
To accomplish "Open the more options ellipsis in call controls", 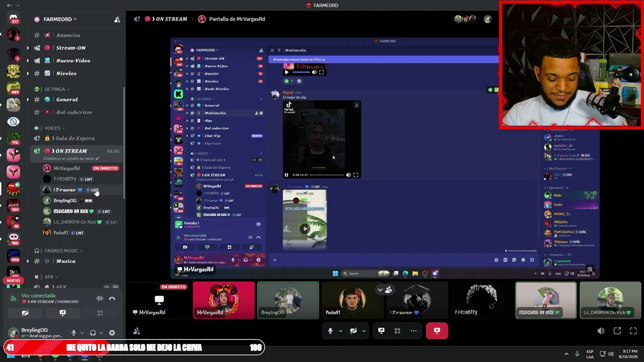I will tap(414, 331).
